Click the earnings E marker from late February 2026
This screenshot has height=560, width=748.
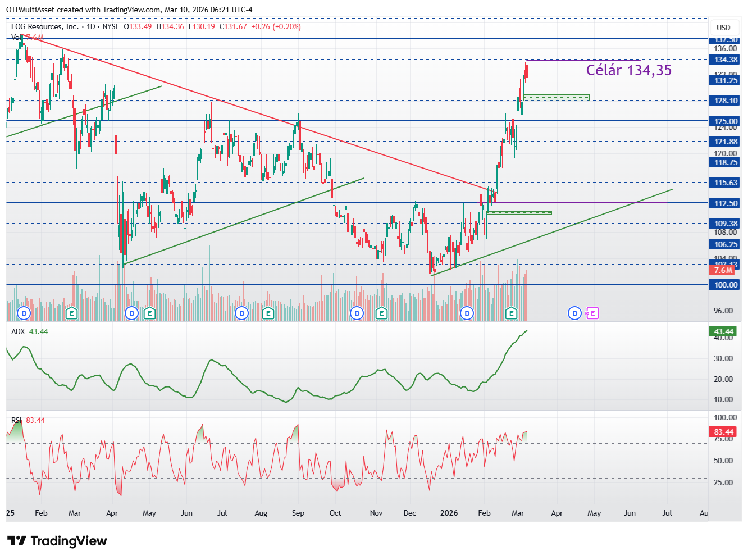511,313
